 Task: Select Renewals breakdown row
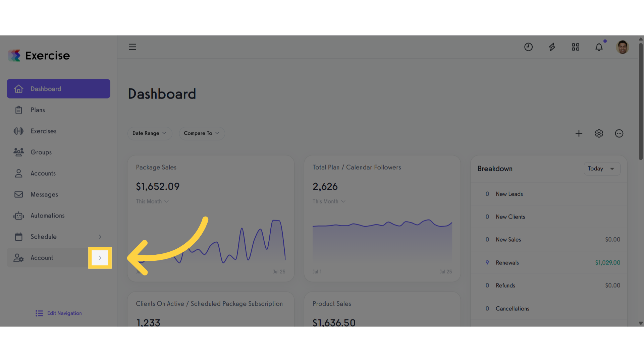[x=549, y=263]
